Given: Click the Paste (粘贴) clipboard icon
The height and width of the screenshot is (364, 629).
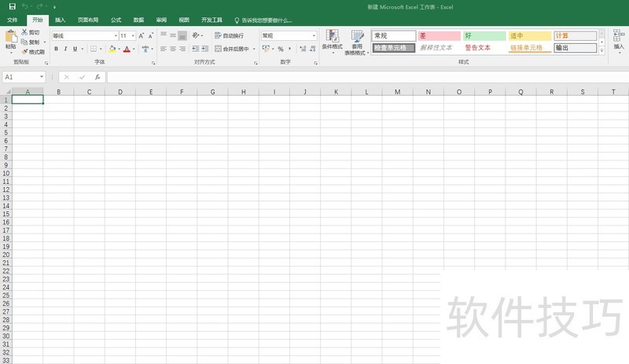Looking at the screenshot, I should click(11, 37).
